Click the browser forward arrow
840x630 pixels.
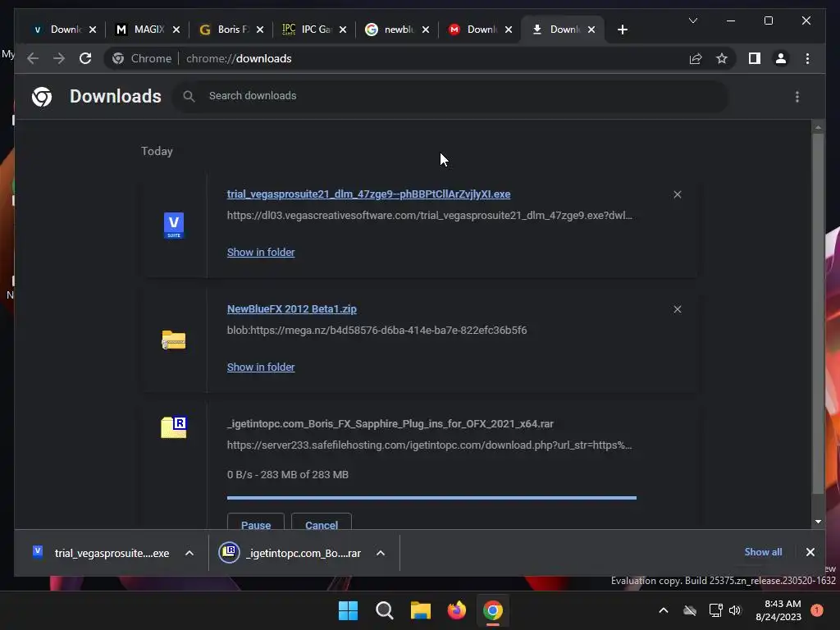[x=59, y=58]
